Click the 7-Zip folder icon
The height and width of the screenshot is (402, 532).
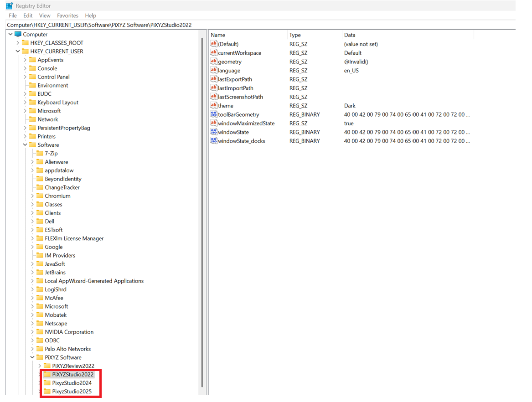(40, 153)
